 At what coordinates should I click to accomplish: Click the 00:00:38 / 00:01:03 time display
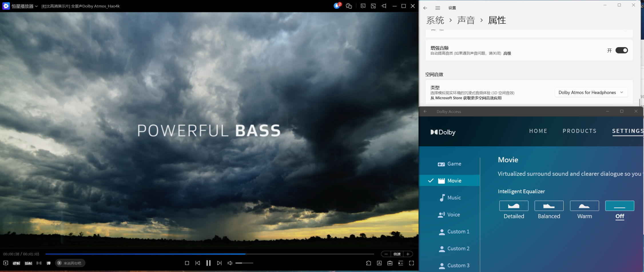[x=21, y=254]
